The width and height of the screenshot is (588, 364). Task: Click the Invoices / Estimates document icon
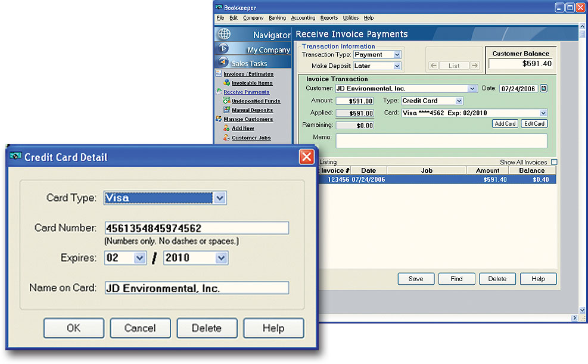tap(219, 73)
